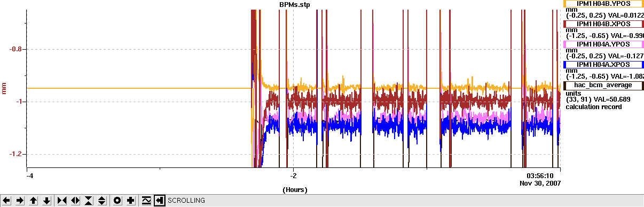The image size is (644, 207).
Task: Click the plus sign toolbar icon
Action: tap(130, 201)
